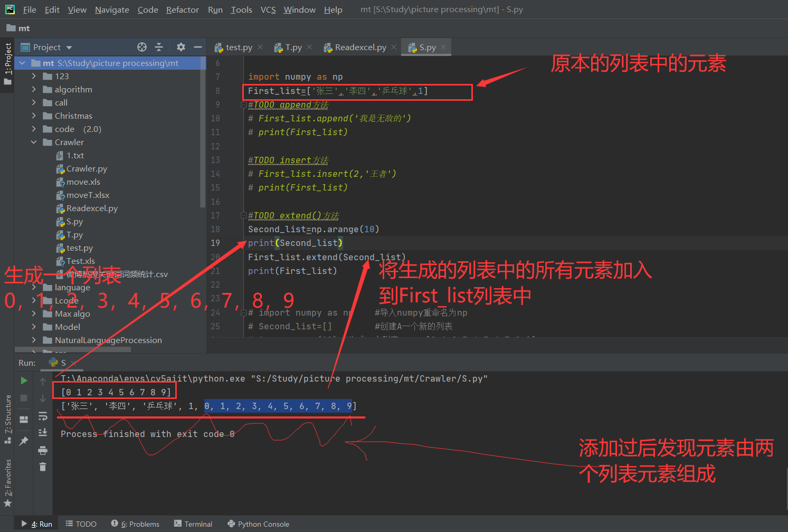Close the test.py editor tab
The height and width of the screenshot is (532, 788).
pyautogui.click(x=260, y=47)
